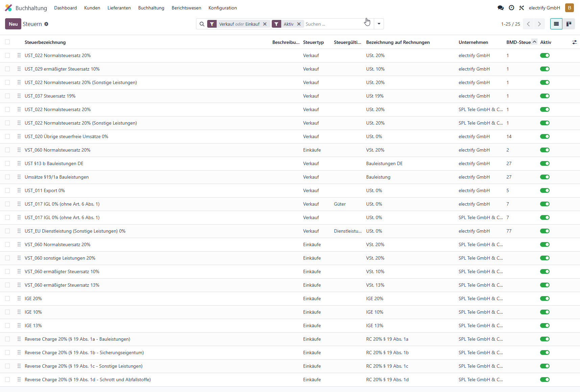Remove the Verkauf oder Einkauf filter
Viewport: 580px width, 392px height.
[x=265, y=24]
